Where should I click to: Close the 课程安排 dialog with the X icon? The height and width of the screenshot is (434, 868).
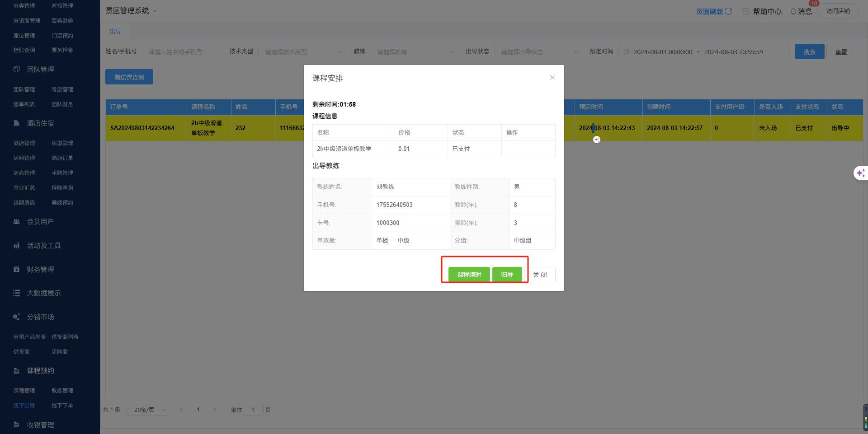552,78
